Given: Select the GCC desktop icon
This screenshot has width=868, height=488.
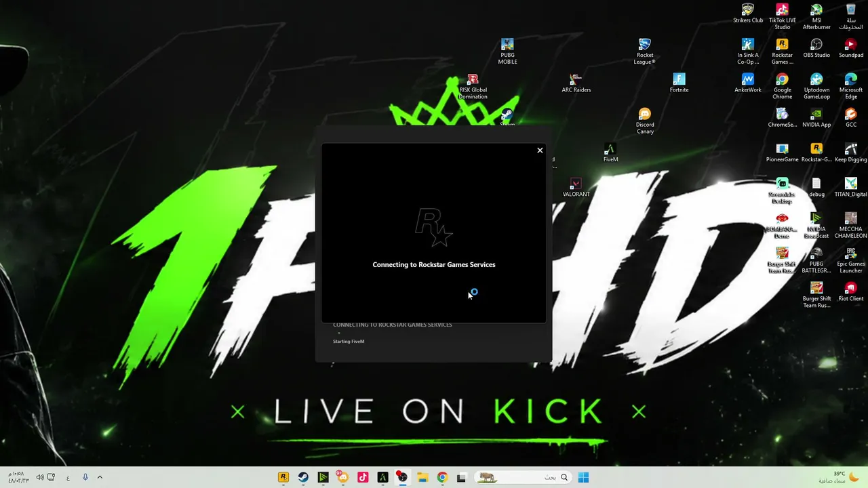Looking at the screenshot, I should (x=851, y=117).
